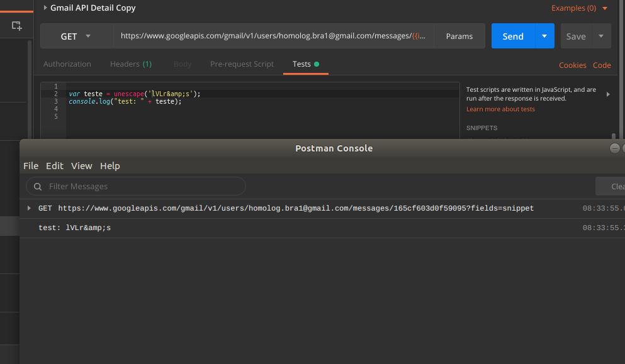Open the File menu in Postman Console

(30, 165)
